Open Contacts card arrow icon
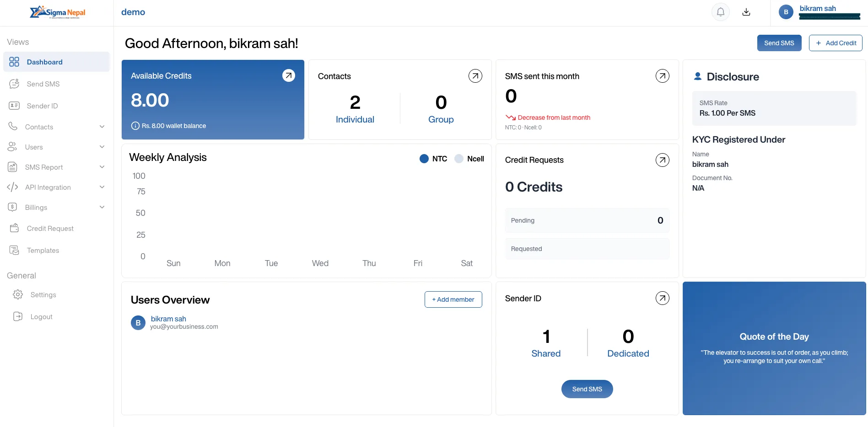The height and width of the screenshot is (427, 868). (x=475, y=76)
